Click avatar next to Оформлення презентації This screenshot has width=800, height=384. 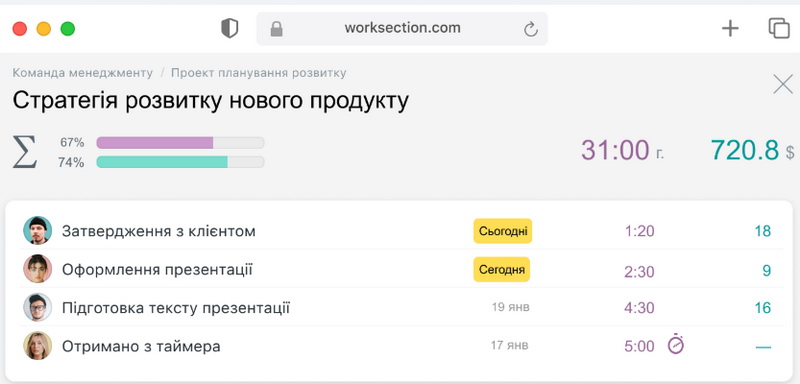tap(38, 269)
